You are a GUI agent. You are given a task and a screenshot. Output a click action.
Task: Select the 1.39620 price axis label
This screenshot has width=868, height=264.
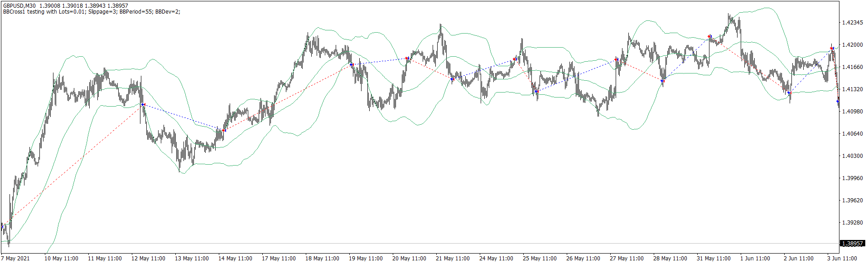(852, 200)
